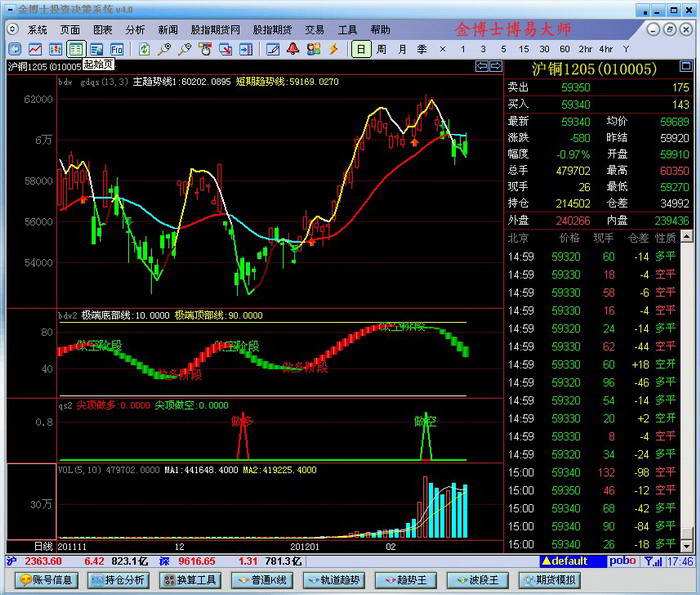The height and width of the screenshot is (595, 700).
Task: Switch to 周 weekly period
Action: [382, 49]
